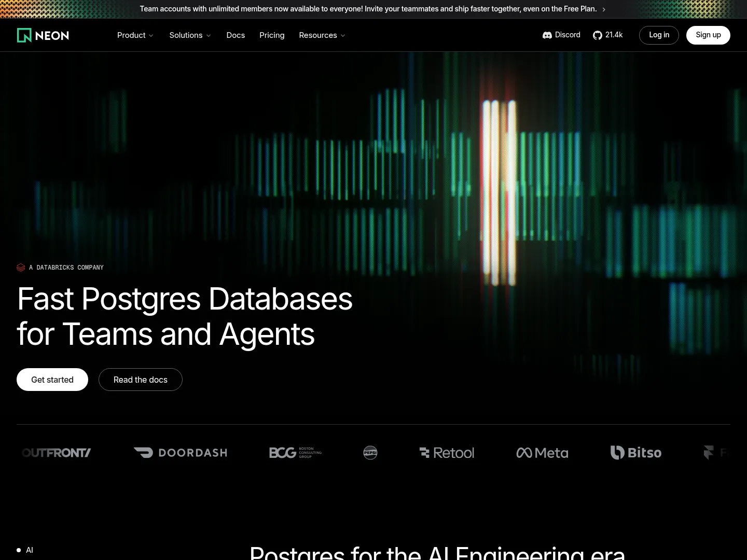Click the DoorDash logo

pos(181,453)
